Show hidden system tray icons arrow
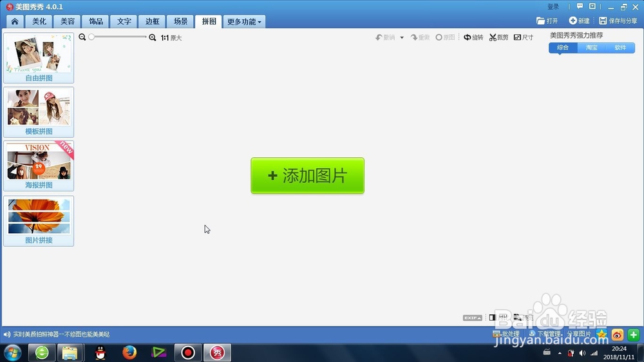Image resolution: width=644 pixels, height=362 pixels. 560,353
